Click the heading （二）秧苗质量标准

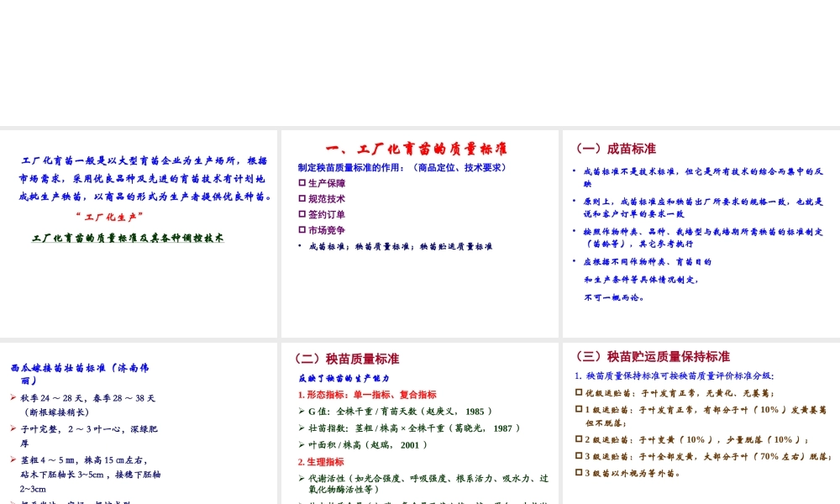coord(344,359)
